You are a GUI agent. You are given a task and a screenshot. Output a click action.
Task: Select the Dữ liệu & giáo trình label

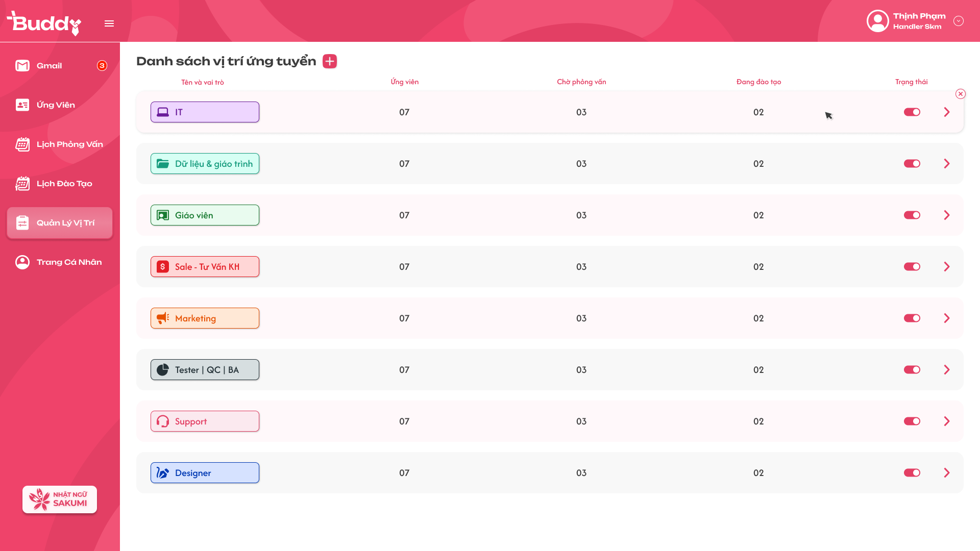click(x=205, y=164)
